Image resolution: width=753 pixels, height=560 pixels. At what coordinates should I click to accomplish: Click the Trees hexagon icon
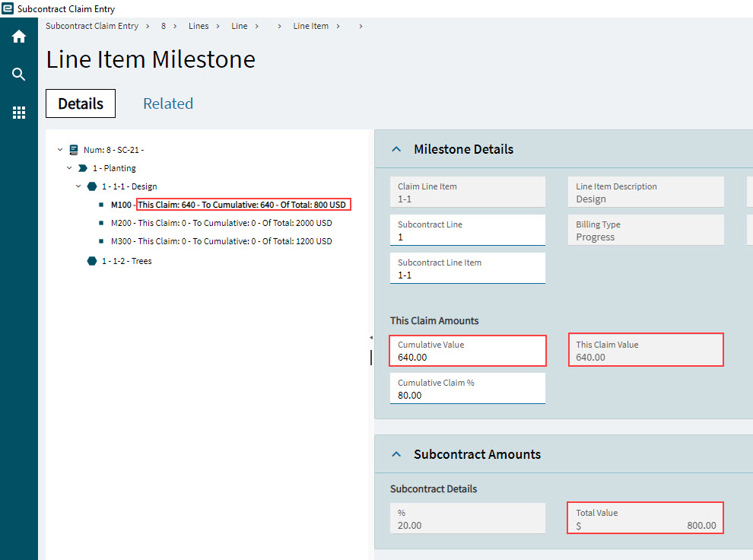pos(92,261)
